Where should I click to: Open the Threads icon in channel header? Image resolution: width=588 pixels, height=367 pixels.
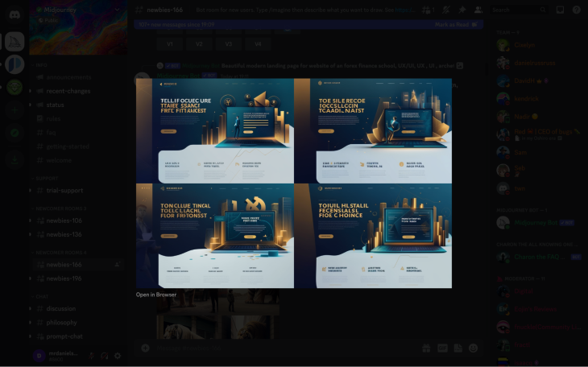click(x=428, y=10)
